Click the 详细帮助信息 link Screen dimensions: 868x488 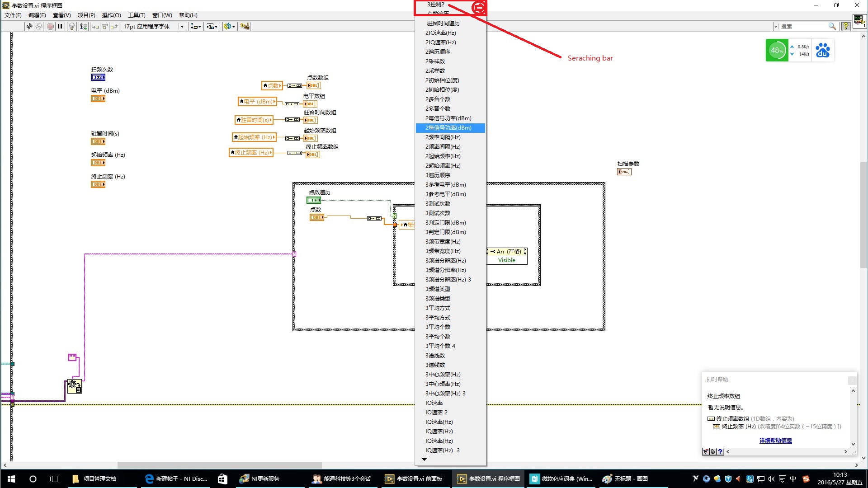click(775, 441)
